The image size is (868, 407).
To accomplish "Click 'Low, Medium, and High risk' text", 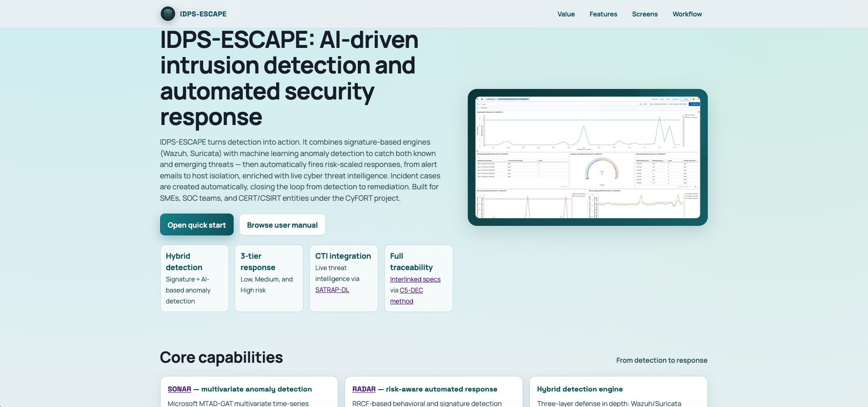I will point(267,285).
